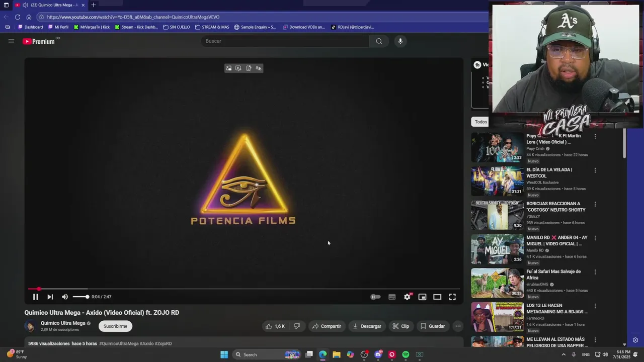Subscribe with the Suscribirme button
The image size is (644, 362).
pyautogui.click(x=115, y=326)
